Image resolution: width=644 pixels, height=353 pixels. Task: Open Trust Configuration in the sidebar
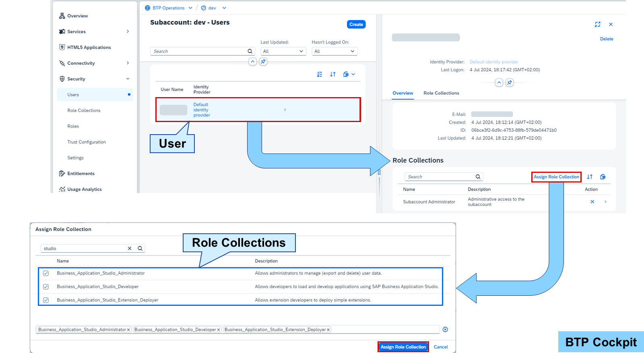[x=87, y=142]
